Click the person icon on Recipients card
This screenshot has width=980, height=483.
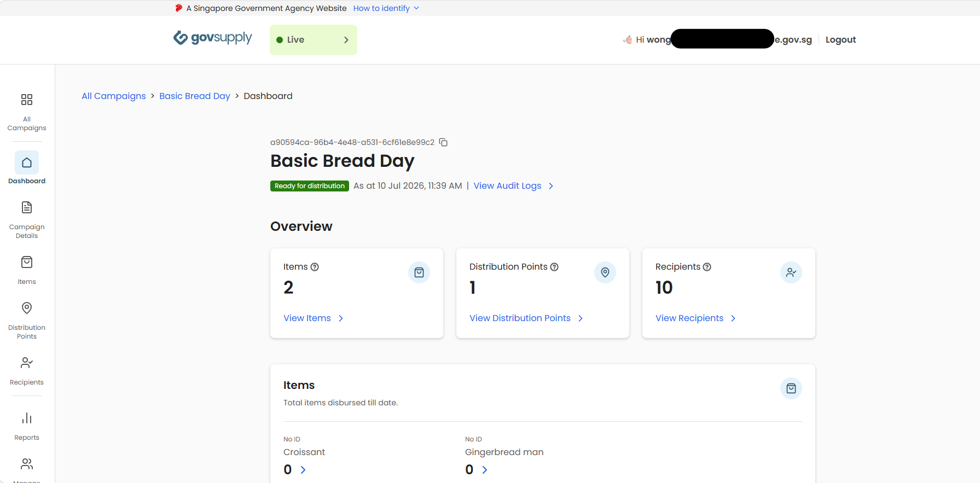point(791,272)
